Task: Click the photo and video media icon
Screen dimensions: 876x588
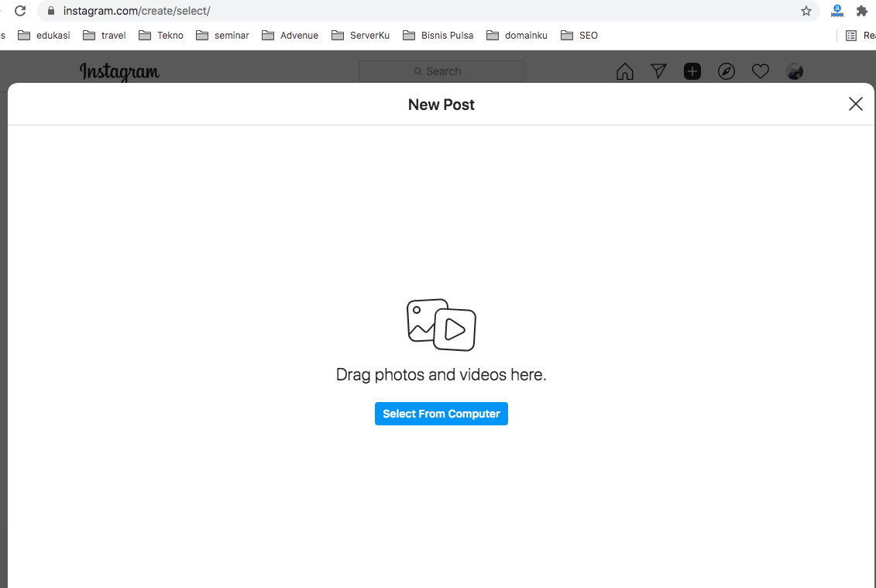Action: [x=441, y=325]
